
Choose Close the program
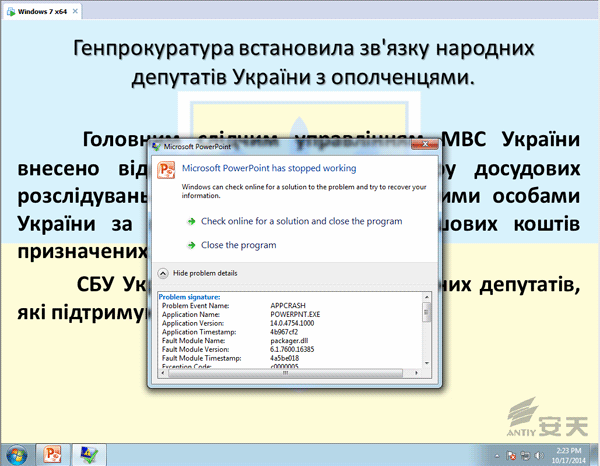tap(238, 245)
